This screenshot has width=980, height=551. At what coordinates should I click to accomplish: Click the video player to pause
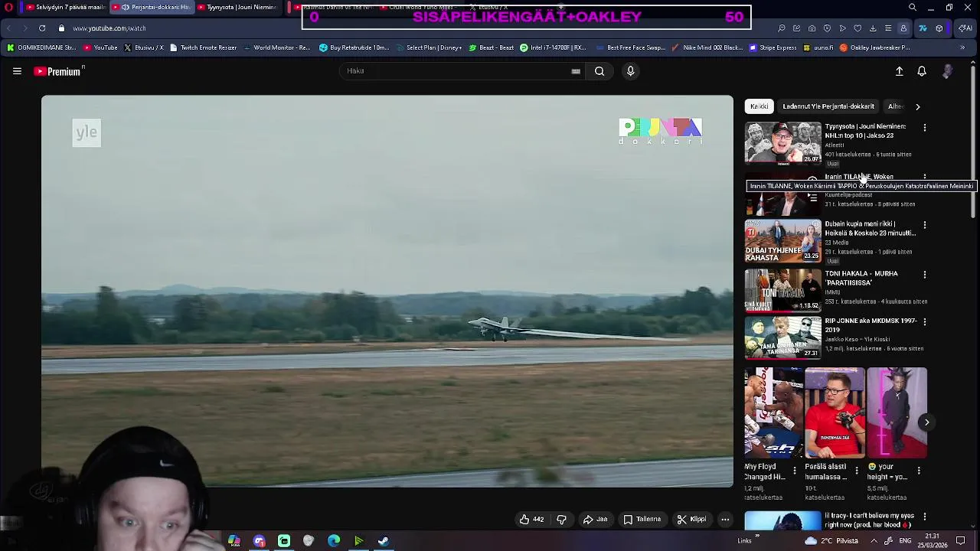coord(387,291)
